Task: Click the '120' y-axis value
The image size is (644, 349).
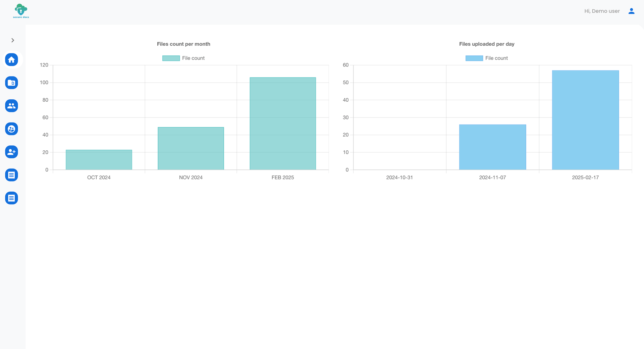Action: 44,65
